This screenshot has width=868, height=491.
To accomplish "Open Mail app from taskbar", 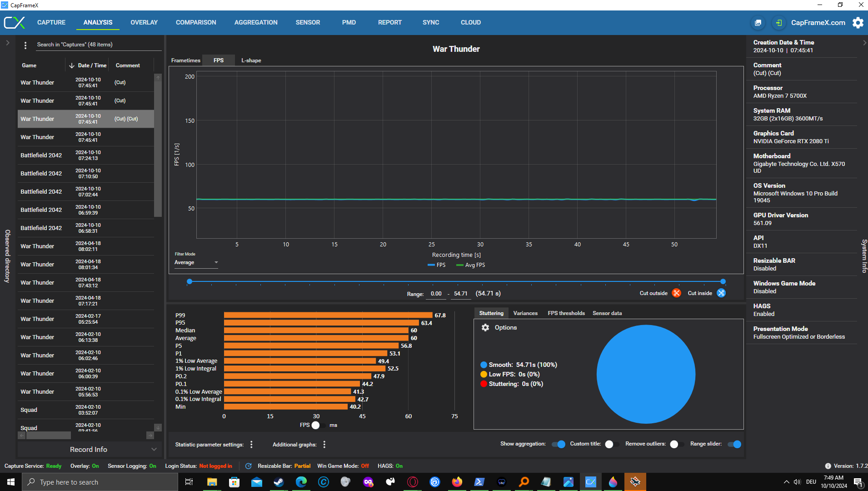I will pyautogui.click(x=256, y=482).
